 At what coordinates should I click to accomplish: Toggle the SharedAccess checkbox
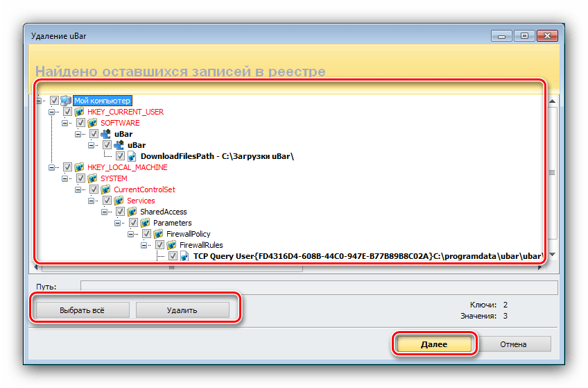coord(120,212)
